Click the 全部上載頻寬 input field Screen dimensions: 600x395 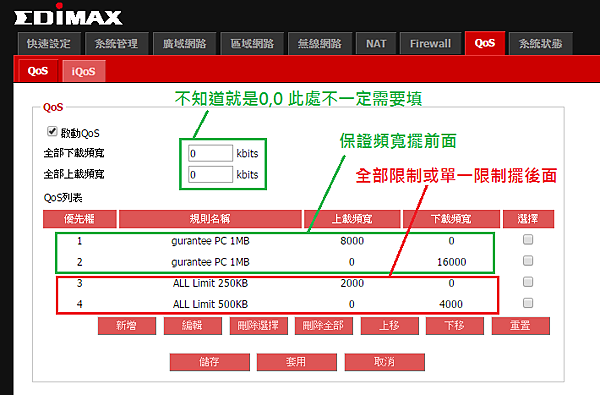210,175
